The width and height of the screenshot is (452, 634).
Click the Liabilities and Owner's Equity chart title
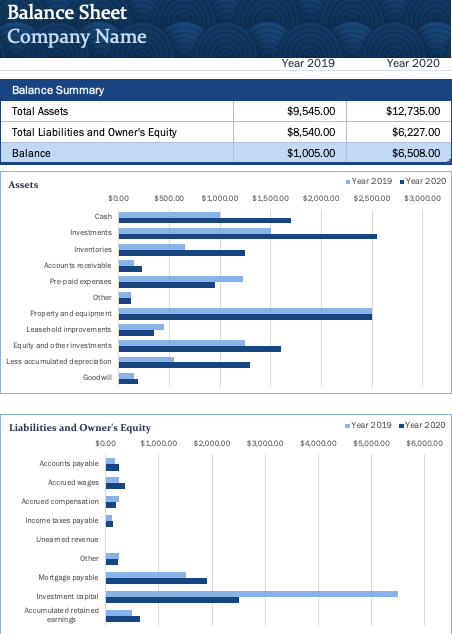coord(80,428)
